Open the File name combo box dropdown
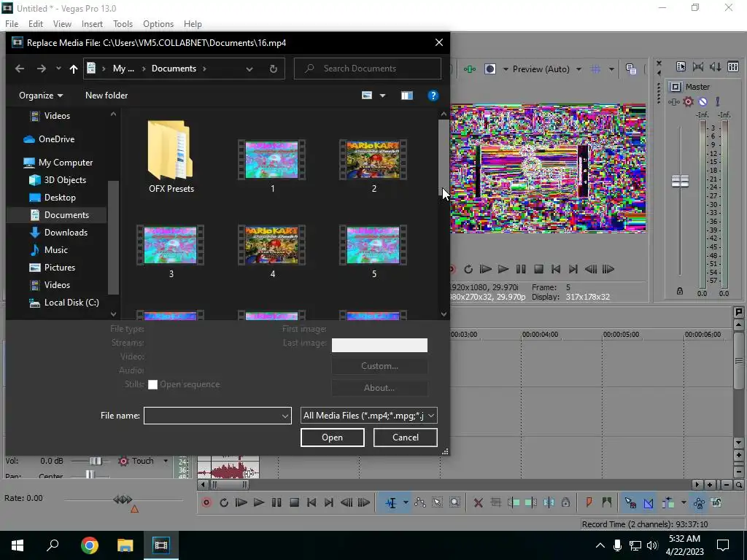747x560 pixels. click(285, 416)
